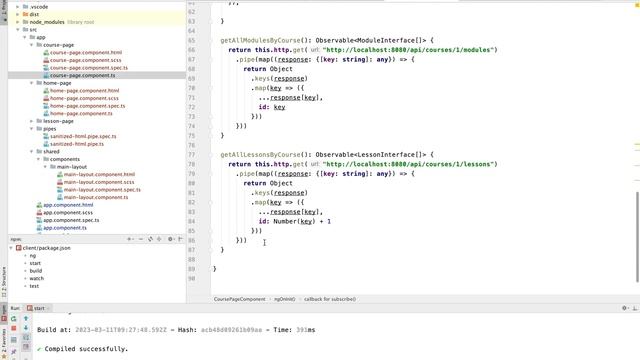Viewport: 640px width, 360px height.
Task: Collapse the pipes folder
Action: pos(31,129)
